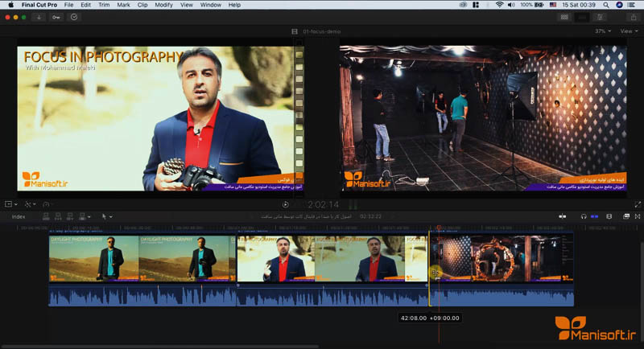Viewport: 644px width, 349px height.
Task: Open the Select arrow tool dropdown
Action: 107,216
